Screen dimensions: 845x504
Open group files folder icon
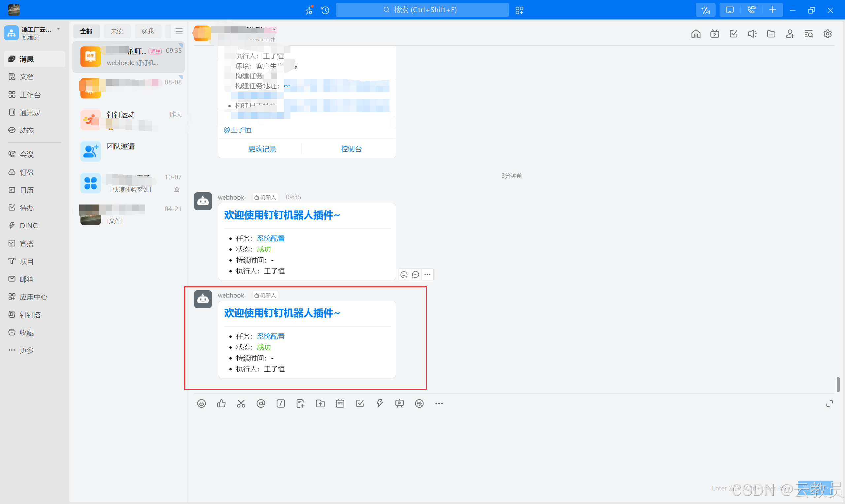tap(771, 34)
